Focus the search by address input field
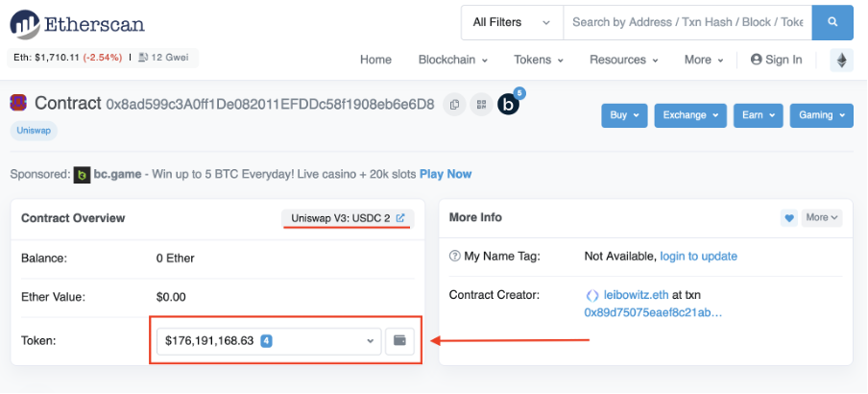The width and height of the screenshot is (868, 394). pos(687,22)
